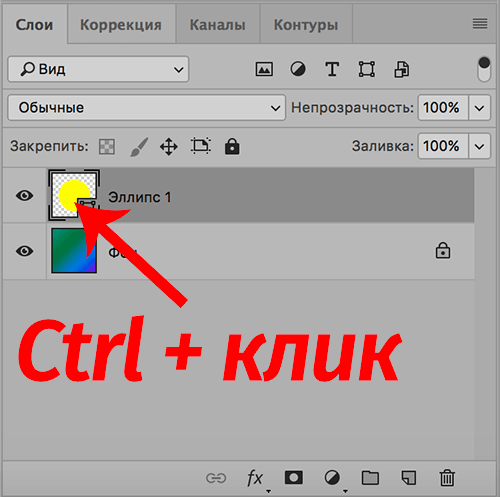
Task: Lock image pixels brush icon
Action: pyautogui.click(x=139, y=147)
